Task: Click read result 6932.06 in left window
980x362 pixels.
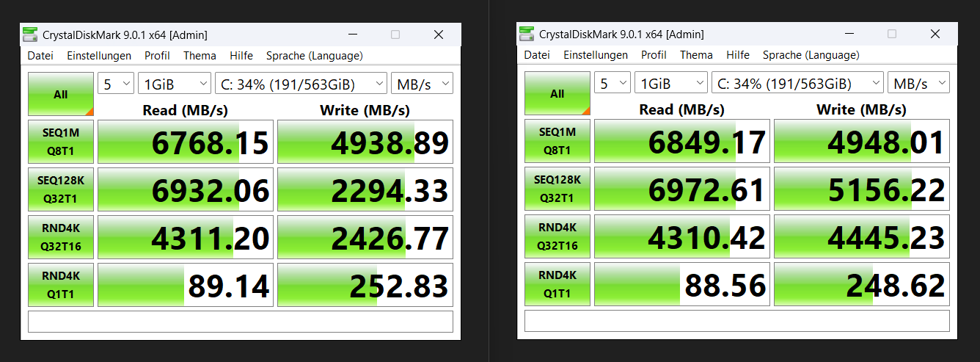Action: 186,189
